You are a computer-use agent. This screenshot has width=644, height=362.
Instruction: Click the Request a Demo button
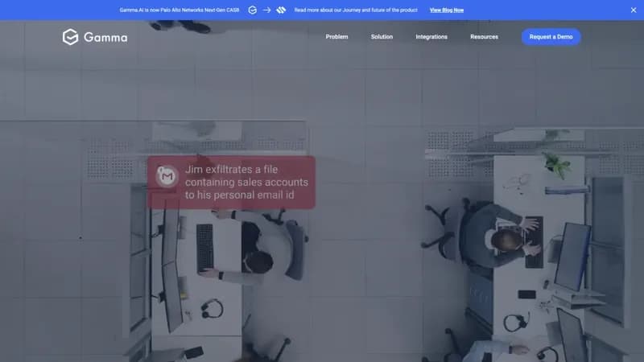[551, 37]
